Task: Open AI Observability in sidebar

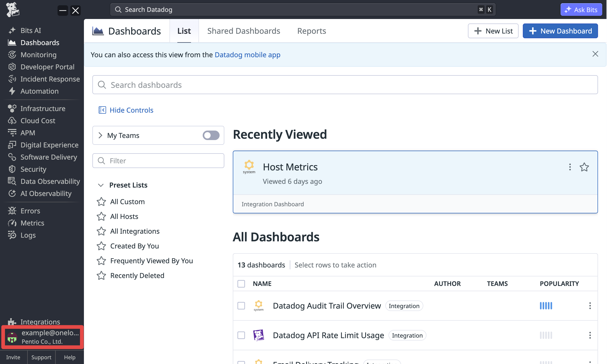Action: coord(40,193)
